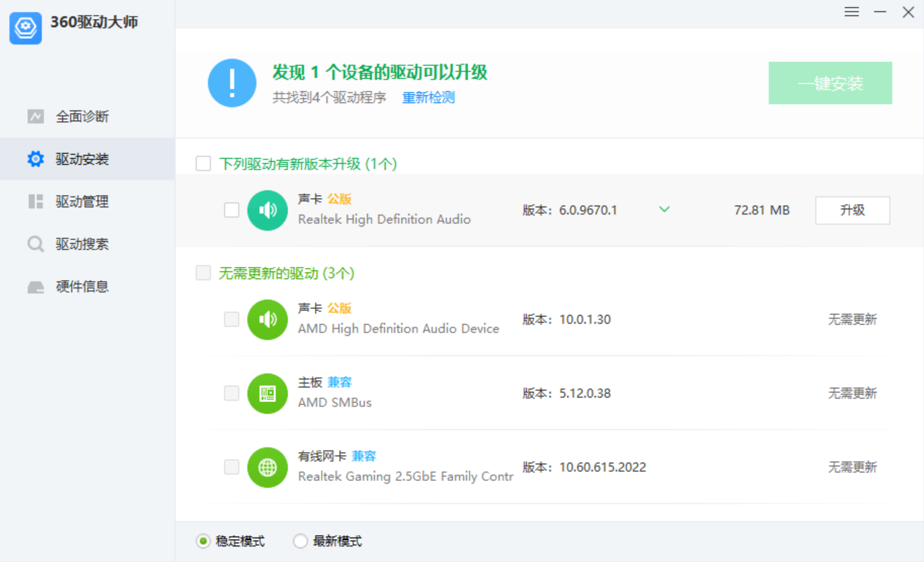Check the Realtek Gaming 2.5GbE row checkbox
924x562 pixels.
232,467
